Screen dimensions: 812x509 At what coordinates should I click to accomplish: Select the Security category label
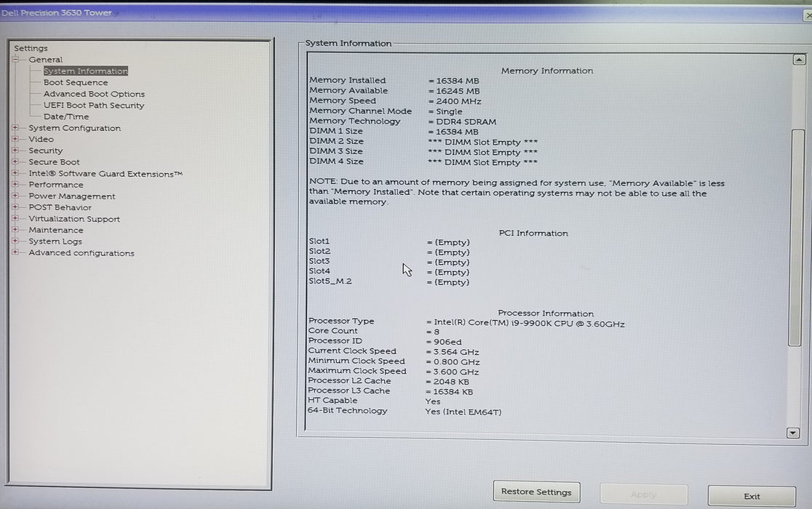click(46, 151)
